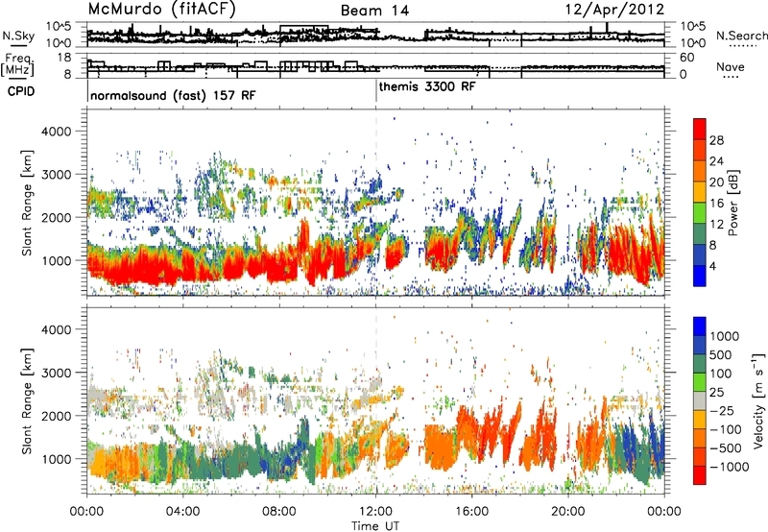
Task: Click the '04:00' time axis tick
Action: (x=182, y=511)
